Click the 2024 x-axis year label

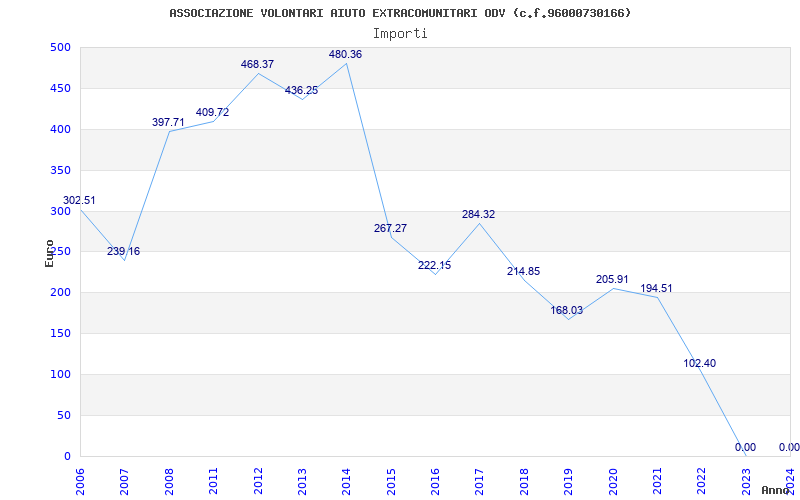click(x=791, y=481)
